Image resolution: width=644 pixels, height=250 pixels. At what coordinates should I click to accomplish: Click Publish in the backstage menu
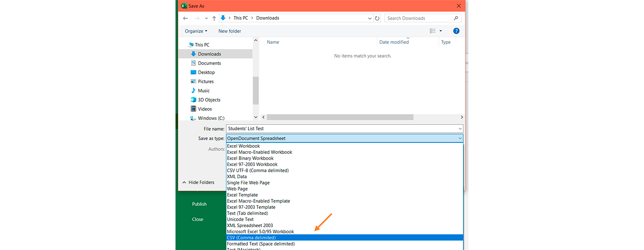point(199,204)
